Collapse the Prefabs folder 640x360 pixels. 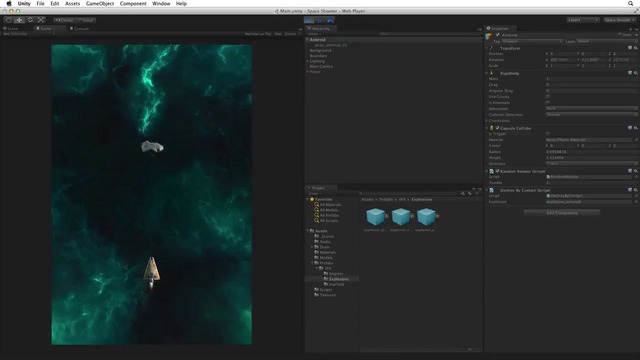[312, 263]
